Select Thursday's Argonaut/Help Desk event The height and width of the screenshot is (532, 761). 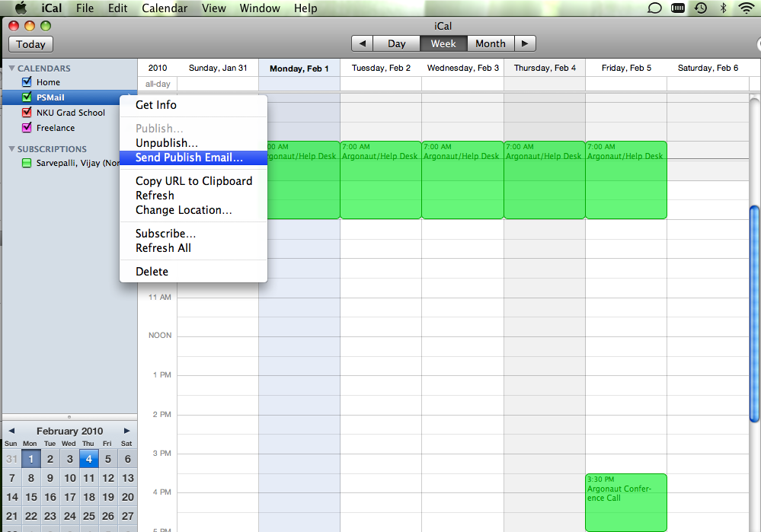pos(545,180)
